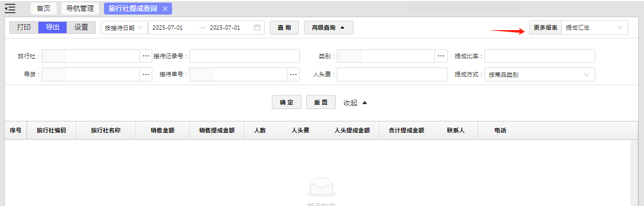The image size is (644, 206).
Task: Focus the 提成比率 input field
Action: click(540, 56)
